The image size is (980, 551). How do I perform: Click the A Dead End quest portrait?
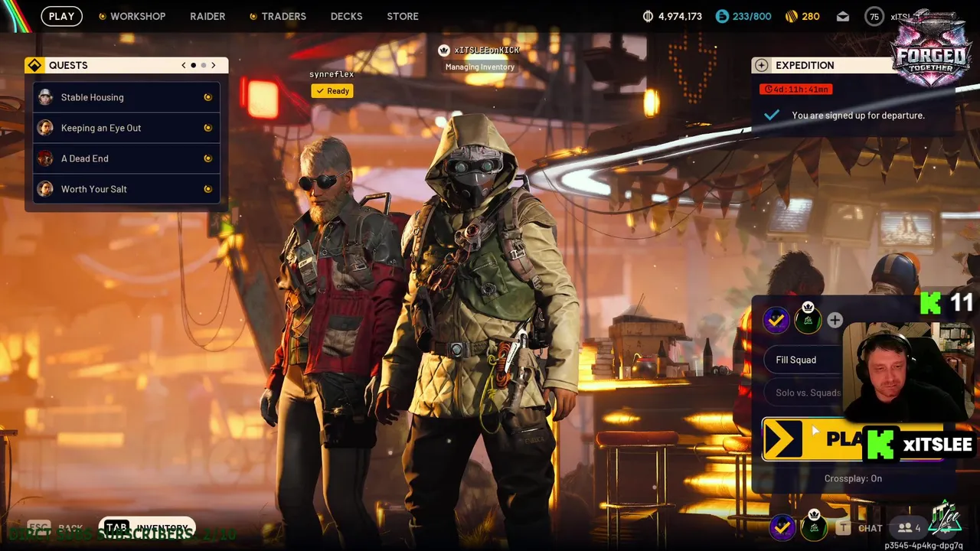pos(46,158)
